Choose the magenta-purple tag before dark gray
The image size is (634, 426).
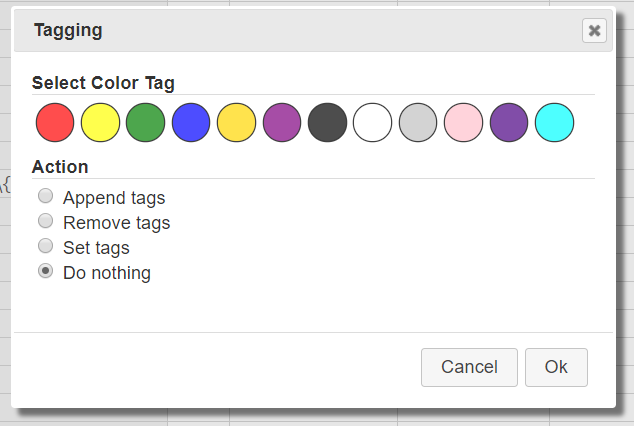[x=282, y=122]
